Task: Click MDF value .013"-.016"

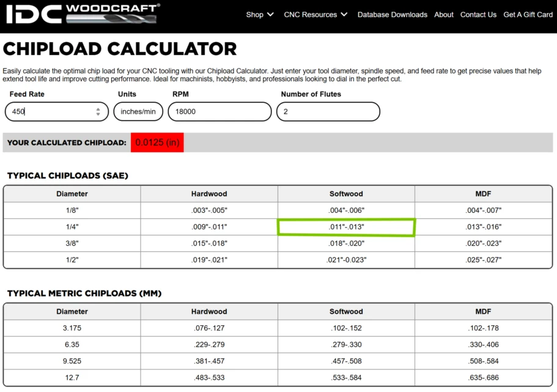Action: tap(484, 227)
